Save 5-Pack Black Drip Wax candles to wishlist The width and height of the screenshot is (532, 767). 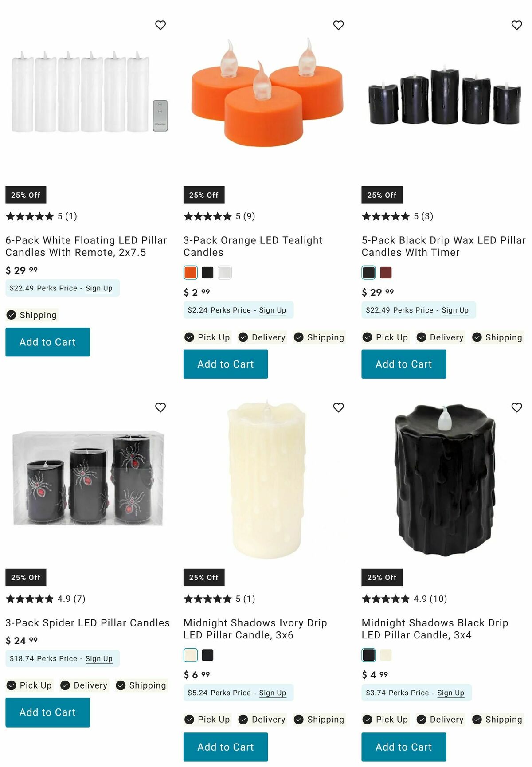(516, 25)
